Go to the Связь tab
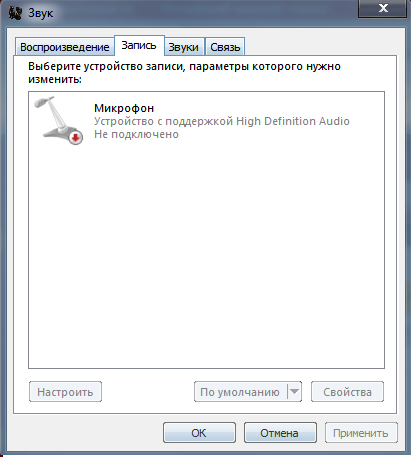 pos(225,47)
